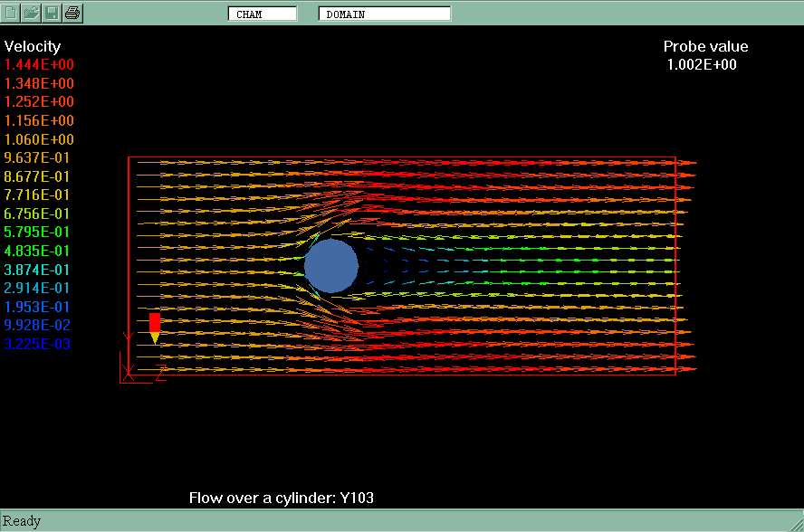Viewport: 804px width, 532px height.
Task: Click the New file toolbar icon
Action: coord(11,13)
